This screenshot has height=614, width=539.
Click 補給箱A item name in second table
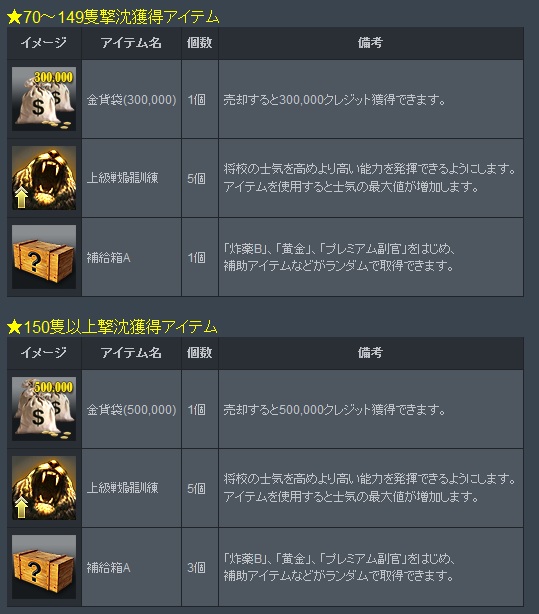[x=109, y=567]
